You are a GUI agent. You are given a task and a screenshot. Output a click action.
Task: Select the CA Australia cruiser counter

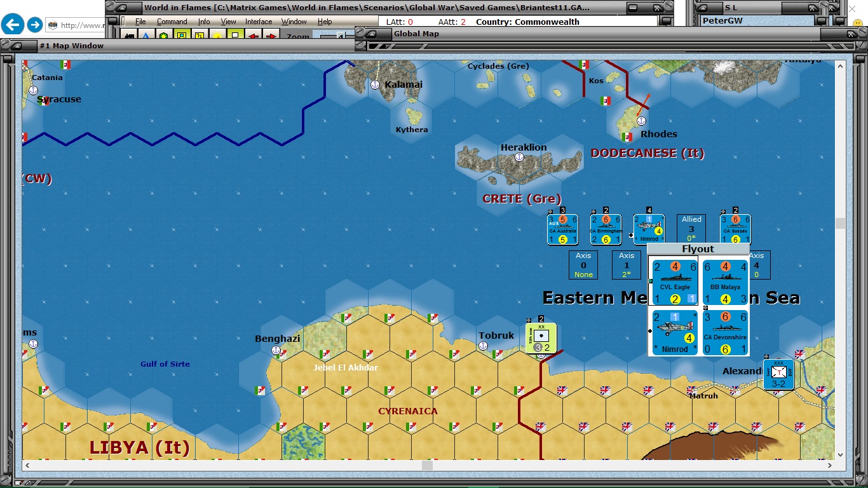point(562,229)
